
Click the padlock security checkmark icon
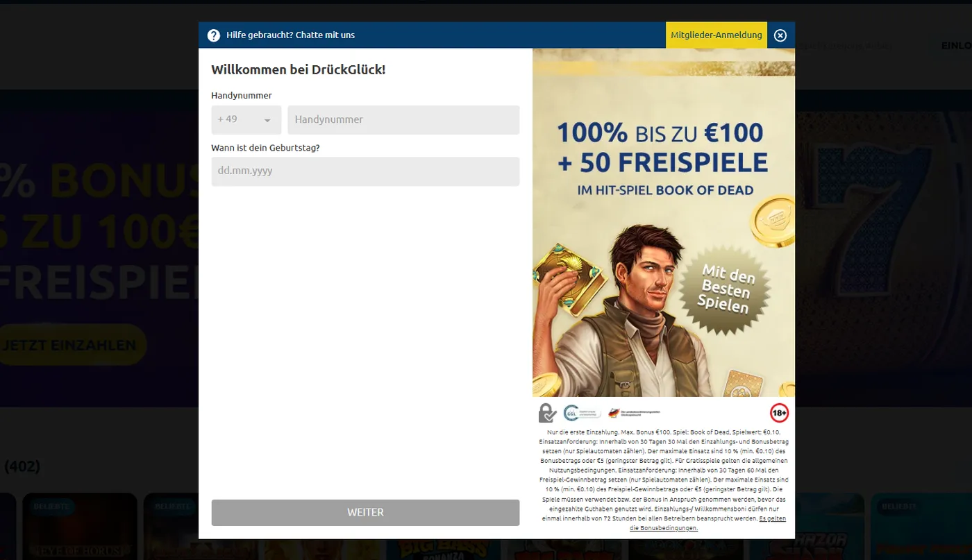[x=547, y=413]
